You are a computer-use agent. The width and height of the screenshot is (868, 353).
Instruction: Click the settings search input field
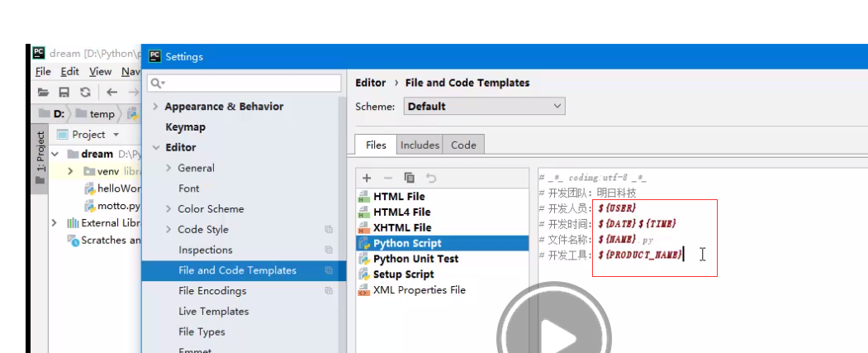pos(244,83)
